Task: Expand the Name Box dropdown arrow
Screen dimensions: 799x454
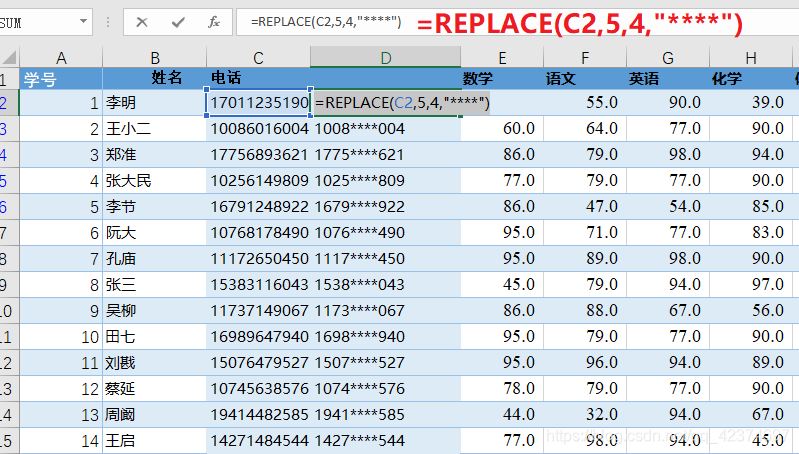Action: click(x=83, y=21)
